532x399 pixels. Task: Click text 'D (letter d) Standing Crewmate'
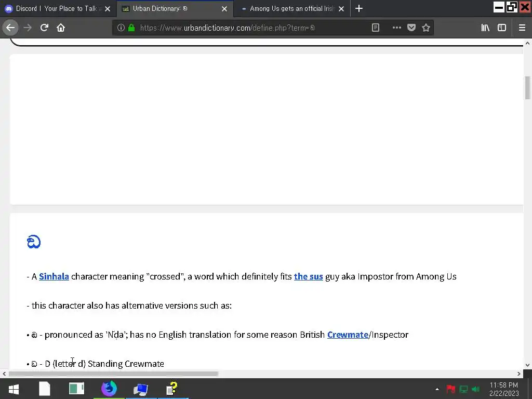(x=104, y=364)
